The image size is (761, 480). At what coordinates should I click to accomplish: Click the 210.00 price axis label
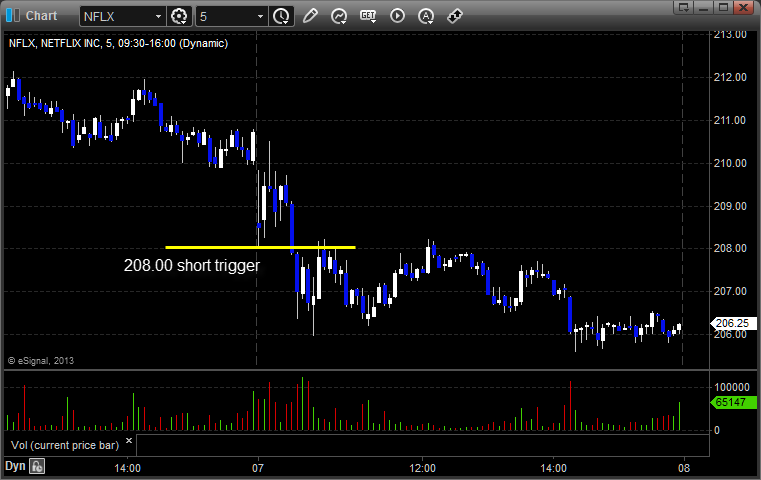click(x=730, y=163)
